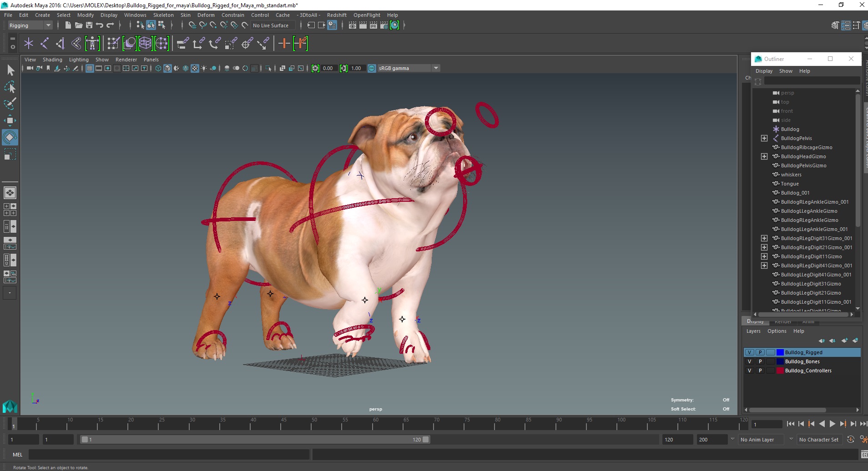Expand BulldogRLegDigit21Gizmo_001 node
This screenshot has height=471, width=868.
764,247
